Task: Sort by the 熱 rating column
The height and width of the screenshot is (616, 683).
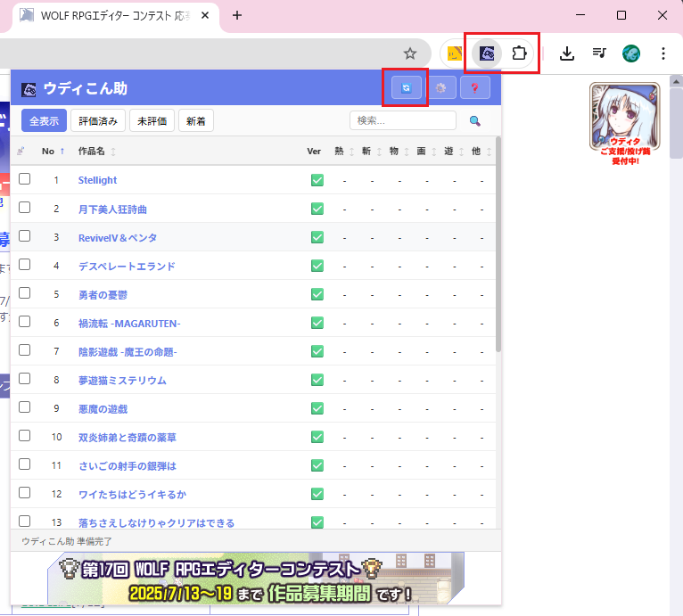Action: (344, 152)
